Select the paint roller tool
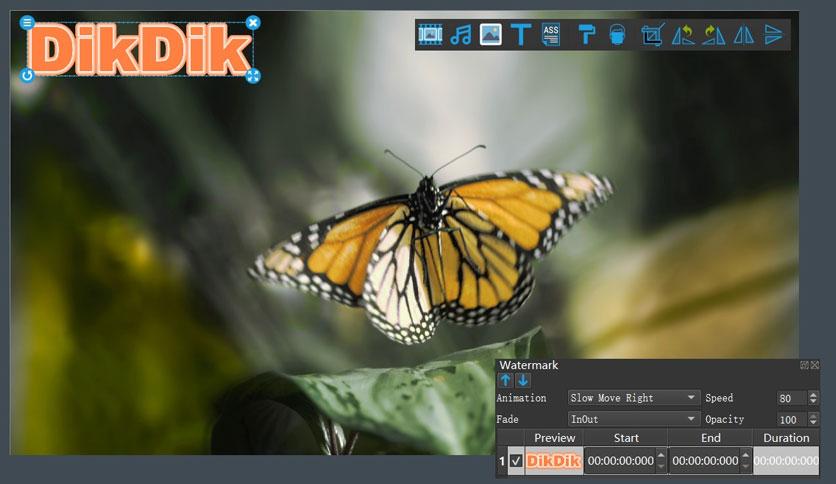This screenshot has height=484, width=836. point(586,35)
